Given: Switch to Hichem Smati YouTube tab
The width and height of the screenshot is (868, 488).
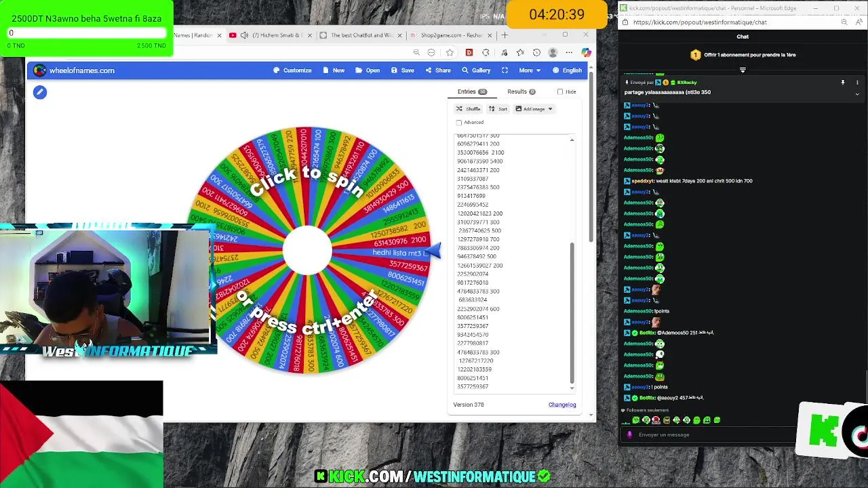Looking at the screenshot, I should click(x=271, y=35).
